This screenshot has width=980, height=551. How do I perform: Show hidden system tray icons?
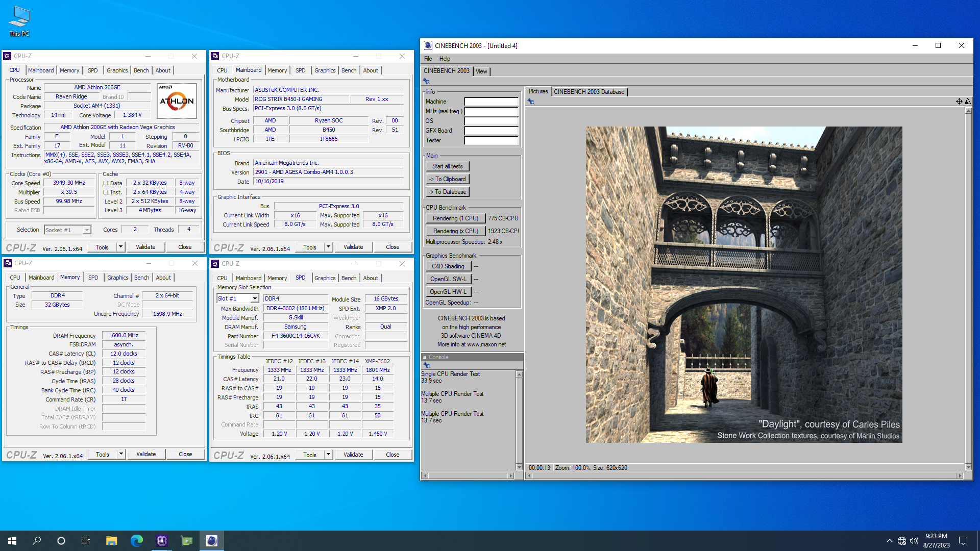pyautogui.click(x=890, y=541)
